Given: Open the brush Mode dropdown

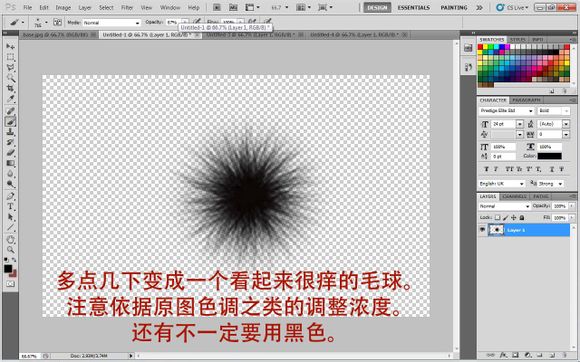Looking at the screenshot, I should coord(111,23).
